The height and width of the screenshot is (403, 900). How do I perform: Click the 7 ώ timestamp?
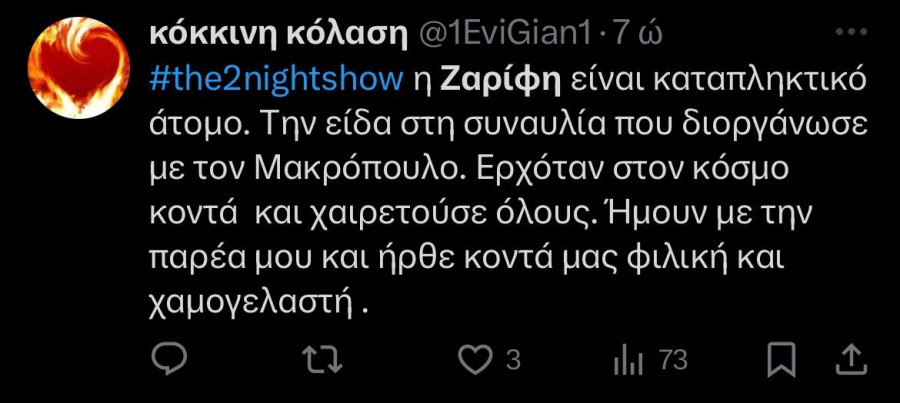[638, 36]
